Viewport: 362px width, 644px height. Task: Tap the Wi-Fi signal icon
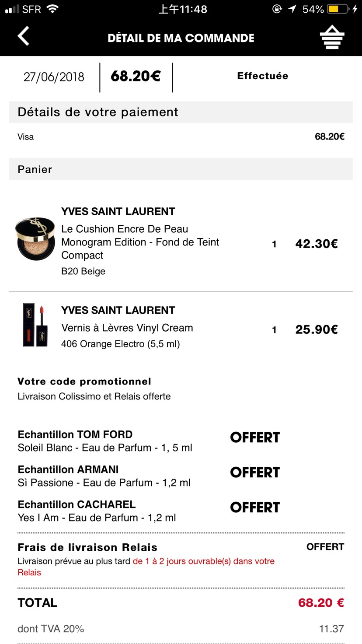52,9
